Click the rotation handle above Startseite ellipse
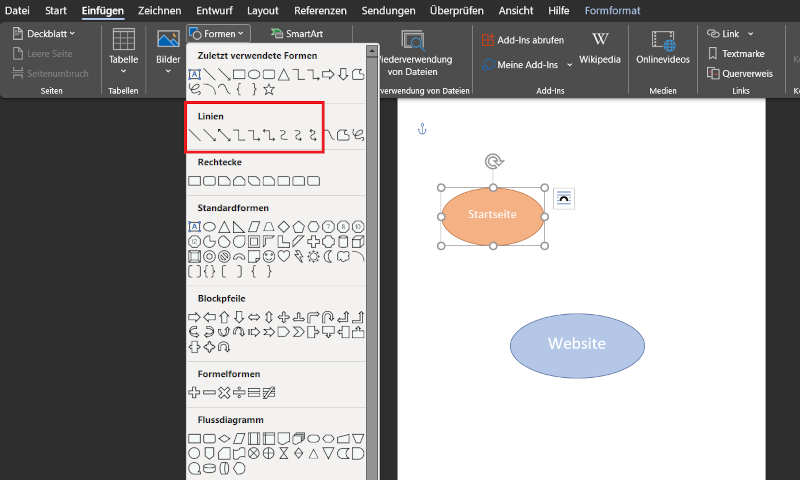This screenshot has width=800, height=480. point(493,161)
